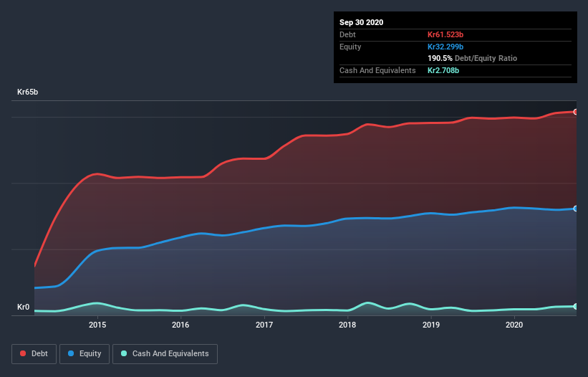
Task: Click the Kr32.299b equity value
Action: pos(445,47)
